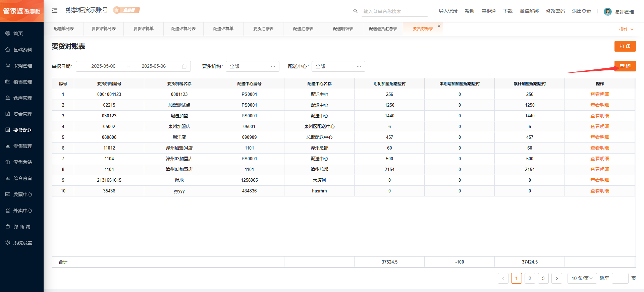Viewport: 644px width, 292px height.
Task: Open the calendar icon in date range
Action: (184, 66)
